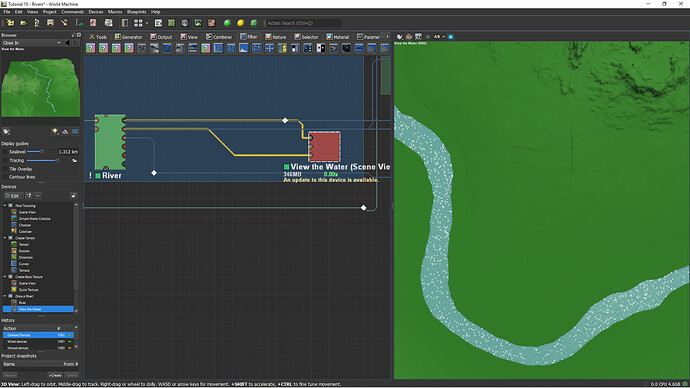Screen dimensions: 690x388
Task: Click the first question-mark device icon in palette
Action: coord(90,48)
